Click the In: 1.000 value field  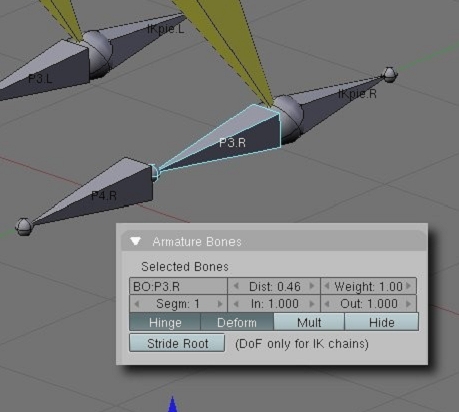click(274, 304)
